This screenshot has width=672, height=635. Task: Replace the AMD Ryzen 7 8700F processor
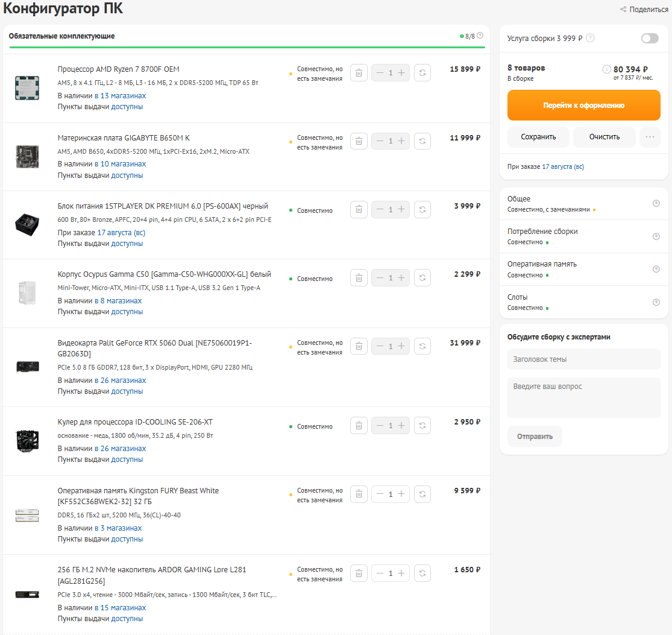point(422,73)
